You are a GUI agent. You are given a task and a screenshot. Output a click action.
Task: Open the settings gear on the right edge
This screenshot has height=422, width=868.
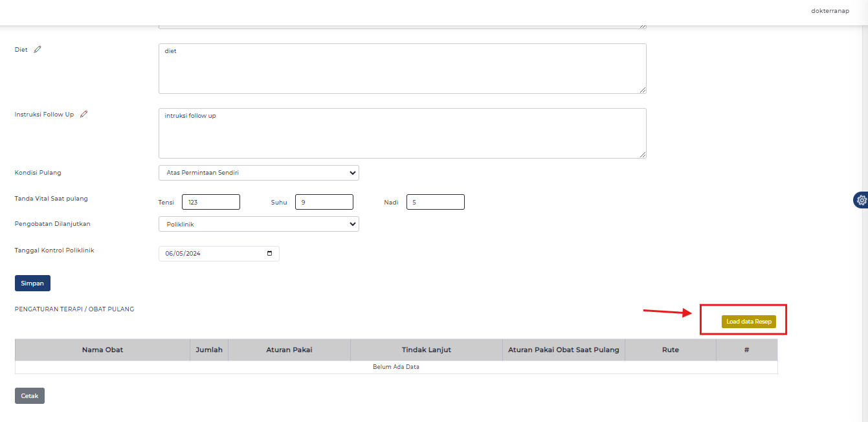pos(862,200)
